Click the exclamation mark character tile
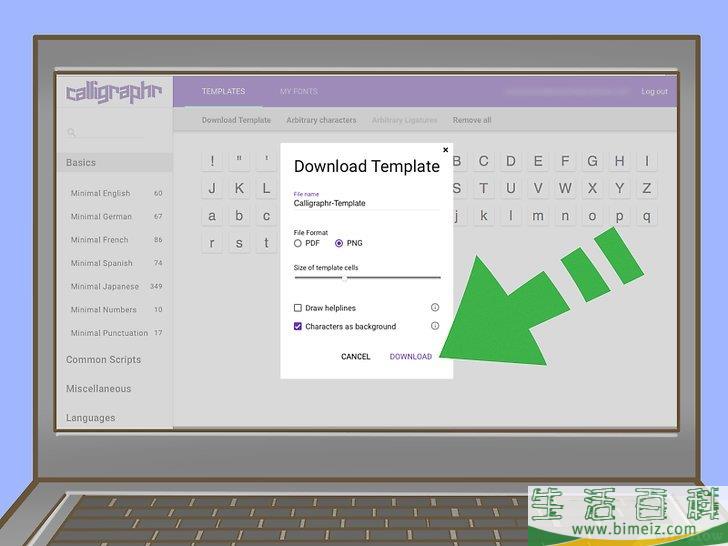 (212, 161)
